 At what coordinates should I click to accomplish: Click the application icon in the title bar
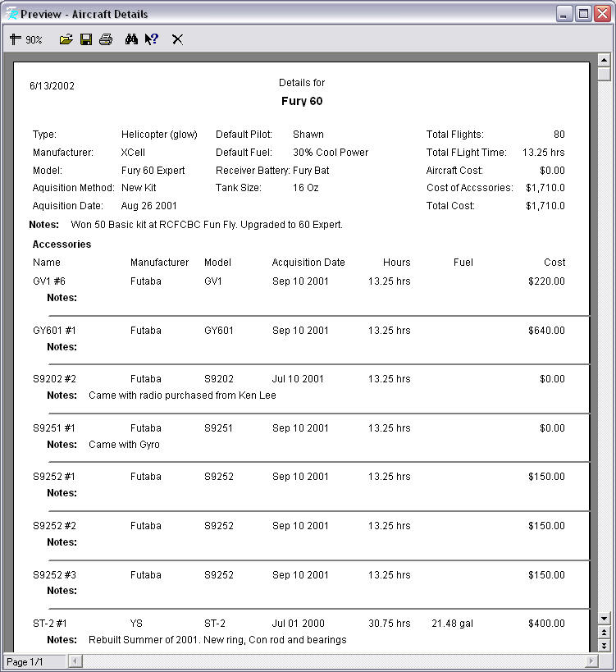pos(11,14)
